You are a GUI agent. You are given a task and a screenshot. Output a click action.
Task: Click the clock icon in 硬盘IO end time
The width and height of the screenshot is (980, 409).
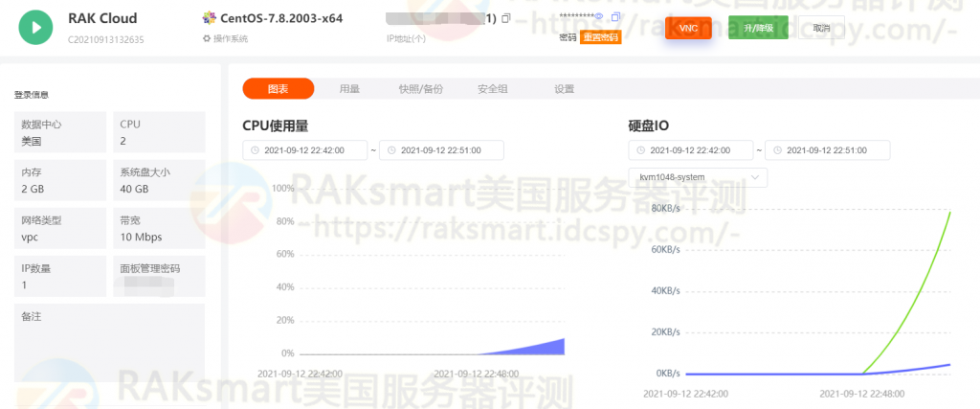777,150
